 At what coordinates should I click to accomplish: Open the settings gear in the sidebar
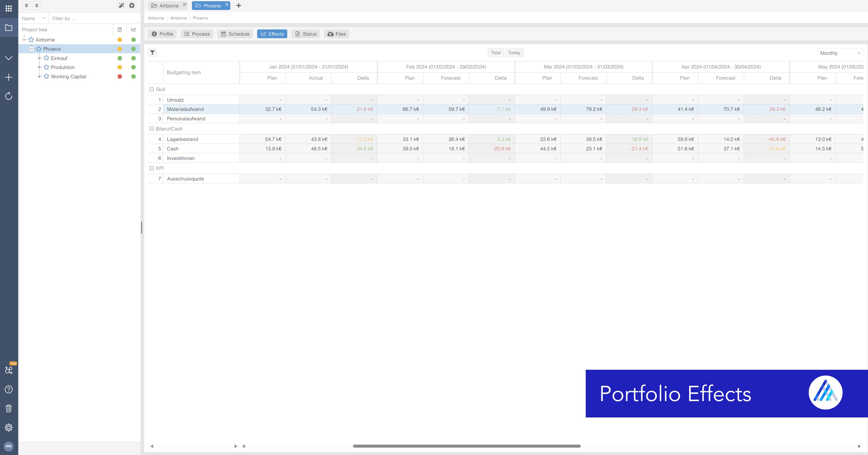9,427
